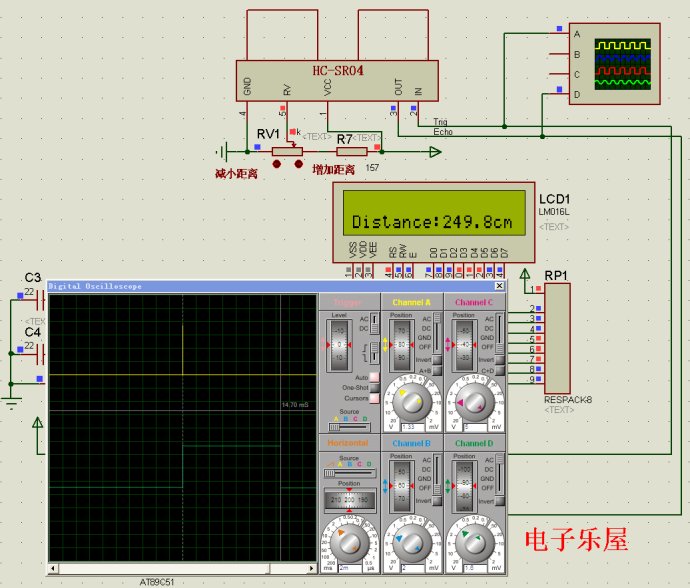
Task: Click the blue Channel B volts dial
Action: (x=412, y=542)
